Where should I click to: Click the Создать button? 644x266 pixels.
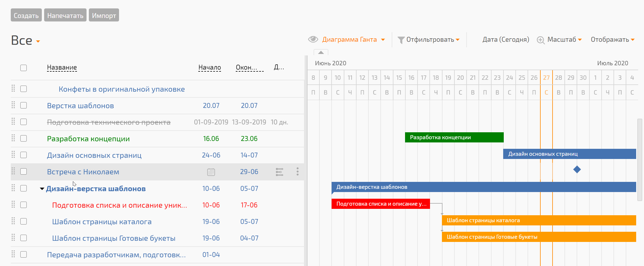(x=26, y=15)
